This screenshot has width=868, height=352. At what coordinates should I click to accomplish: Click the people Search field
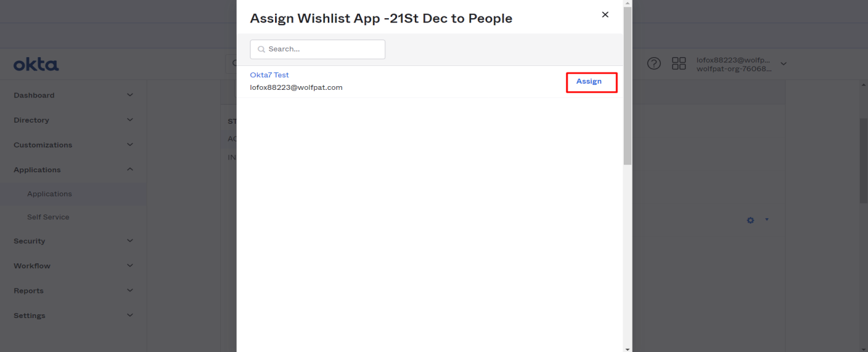click(317, 49)
